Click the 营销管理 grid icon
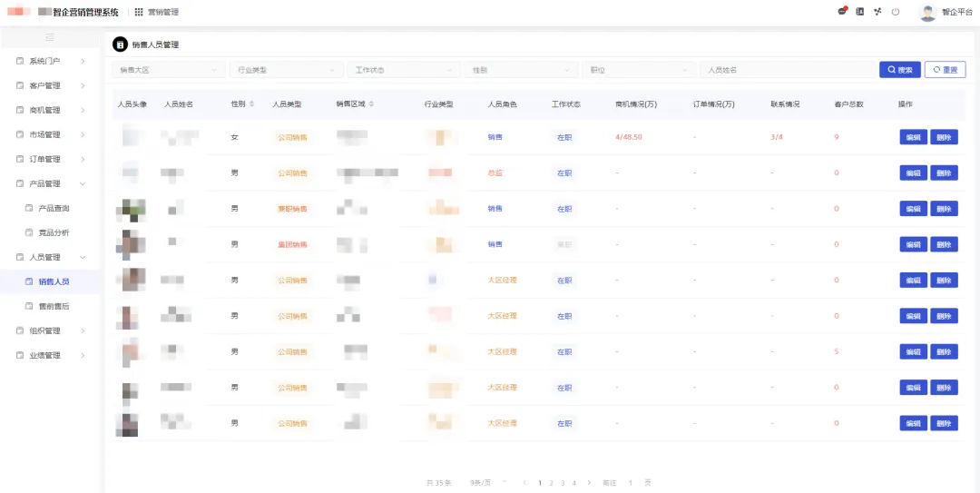The image size is (980, 493). (139, 13)
